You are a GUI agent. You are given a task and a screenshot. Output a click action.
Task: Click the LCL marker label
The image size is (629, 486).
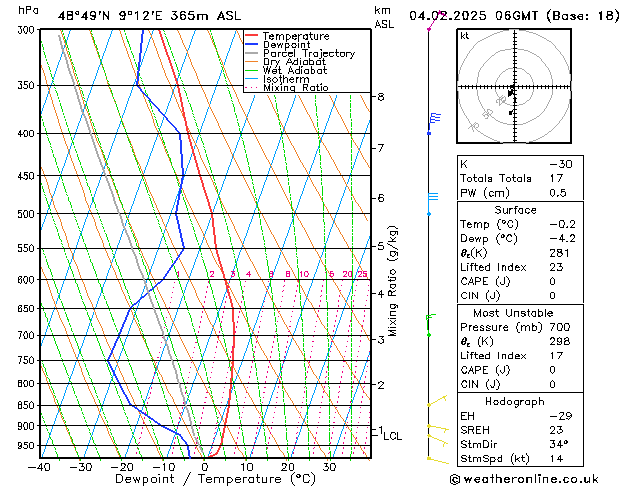[x=392, y=436]
